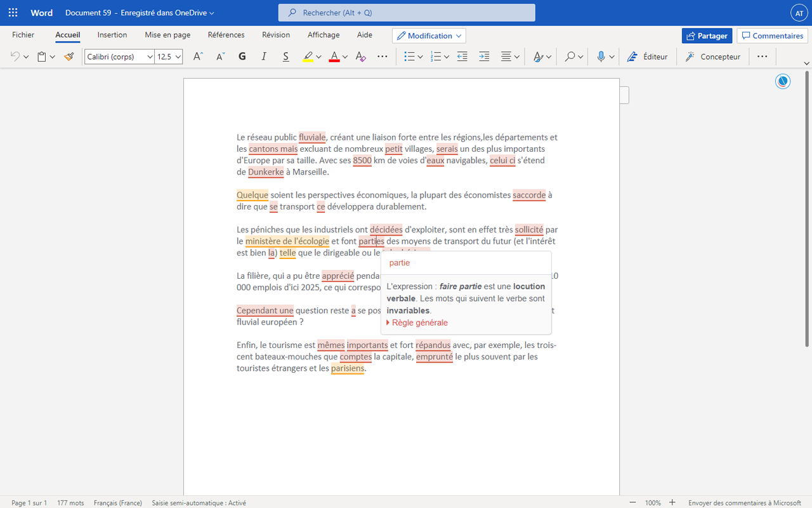Clear all text formatting
812x508 pixels.
(360, 57)
